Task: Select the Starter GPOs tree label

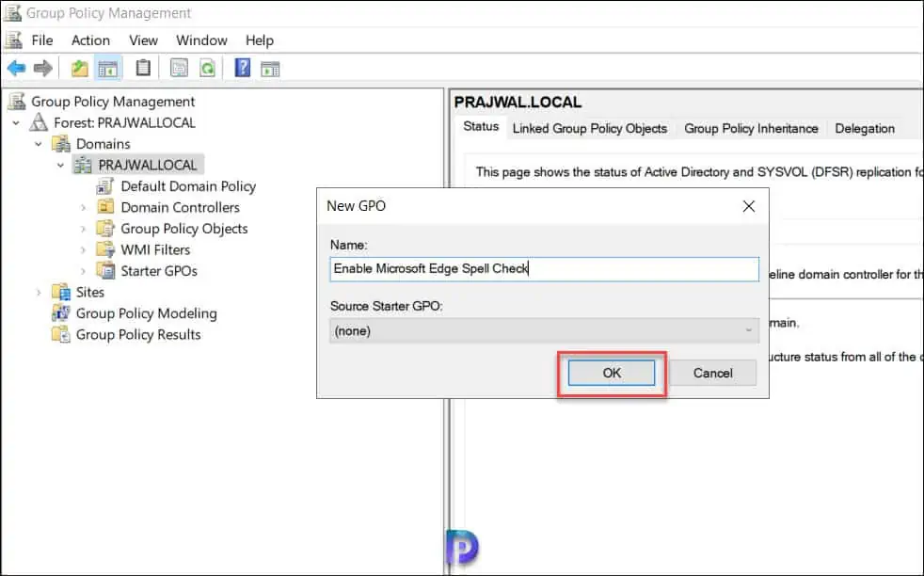Action: click(x=159, y=271)
